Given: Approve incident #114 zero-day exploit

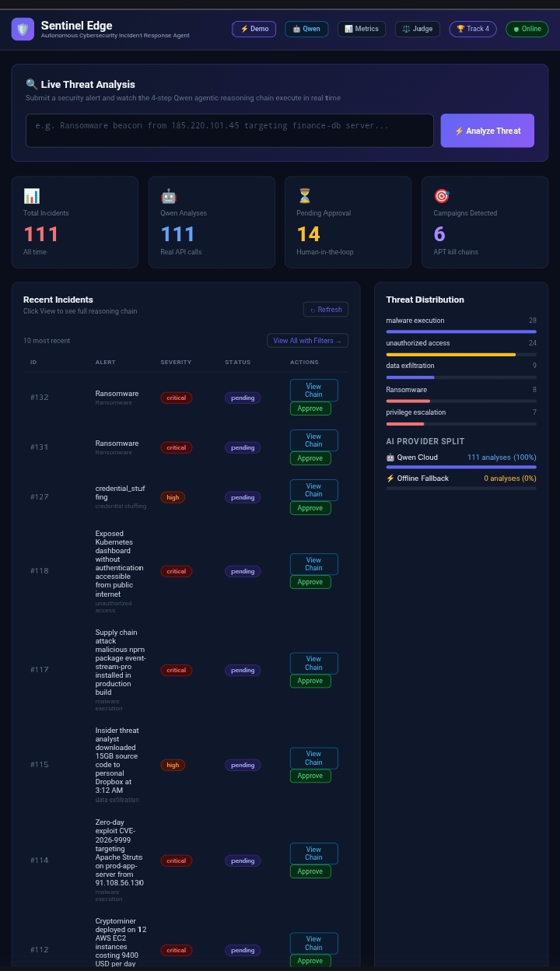Looking at the screenshot, I should coord(310,871).
